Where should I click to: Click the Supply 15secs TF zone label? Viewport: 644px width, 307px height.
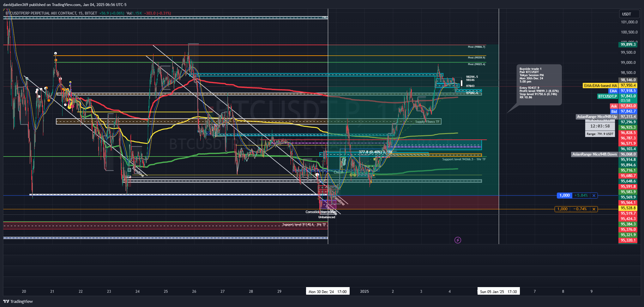(x=427, y=122)
